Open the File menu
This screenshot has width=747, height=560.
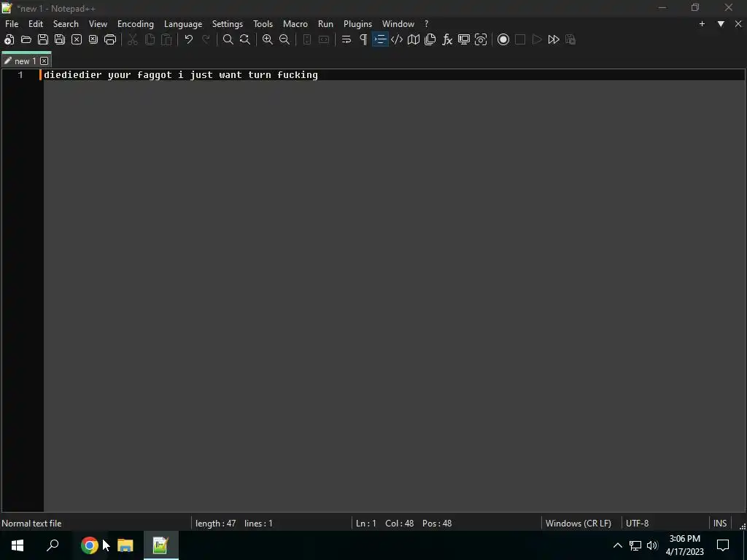pyautogui.click(x=12, y=24)
